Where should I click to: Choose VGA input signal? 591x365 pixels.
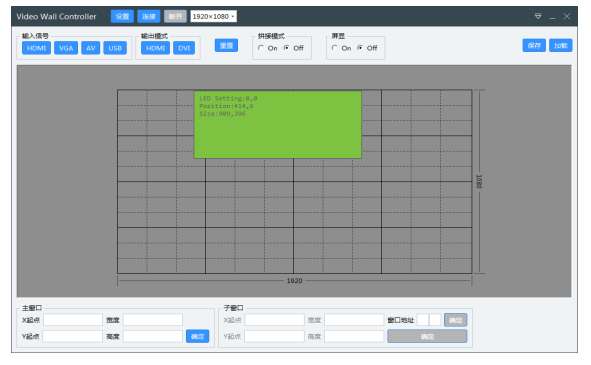[66, 48]
